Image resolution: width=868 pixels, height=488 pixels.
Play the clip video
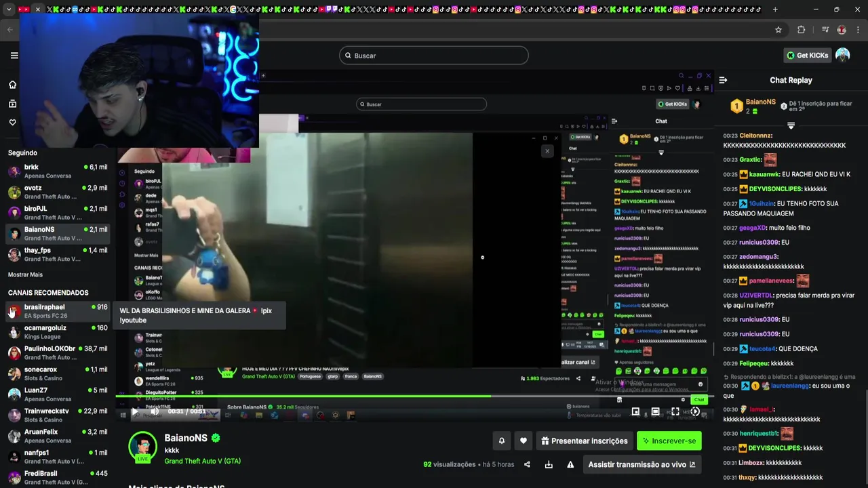click(135, 411)
